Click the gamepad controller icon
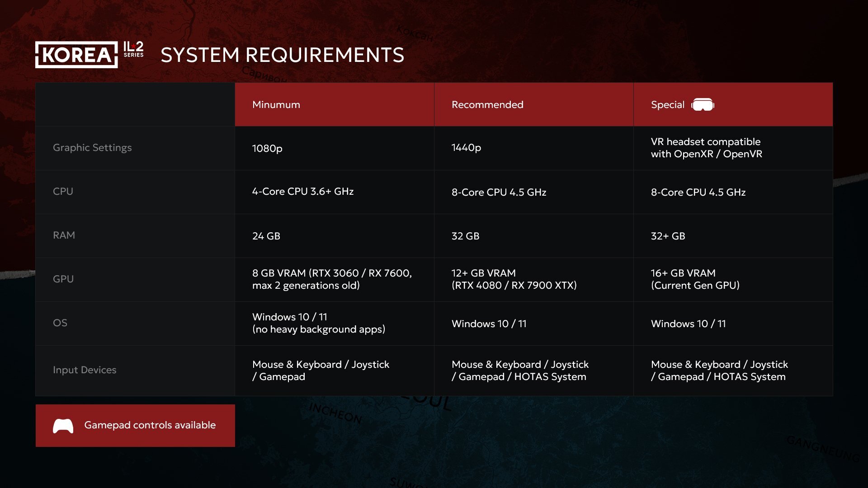This screenshot has width=868, height=488. 63,426
